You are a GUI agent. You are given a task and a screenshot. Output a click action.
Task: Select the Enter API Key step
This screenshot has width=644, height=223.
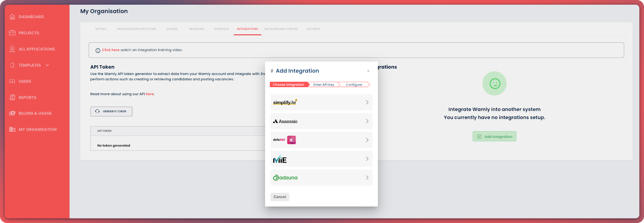point(324,85)
